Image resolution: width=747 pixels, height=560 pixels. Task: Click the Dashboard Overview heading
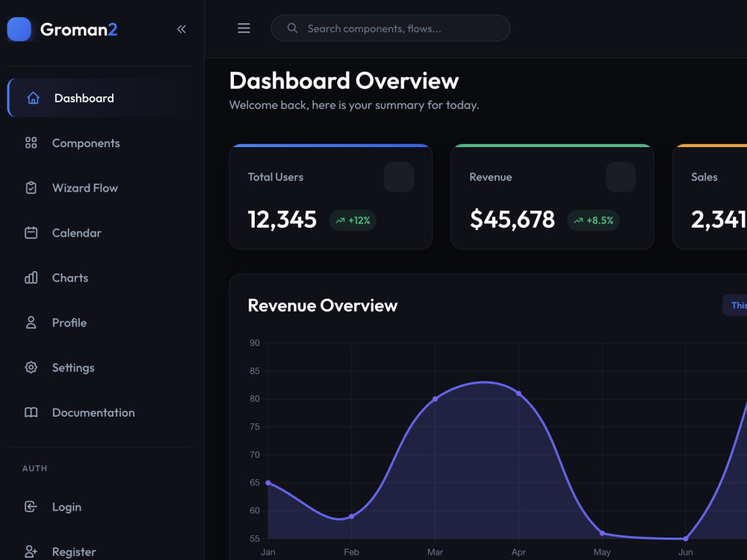(x=344, y=81)
